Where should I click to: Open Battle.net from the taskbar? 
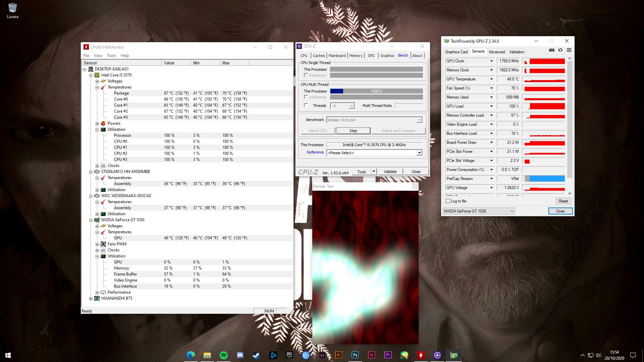(x=273, y=355)
